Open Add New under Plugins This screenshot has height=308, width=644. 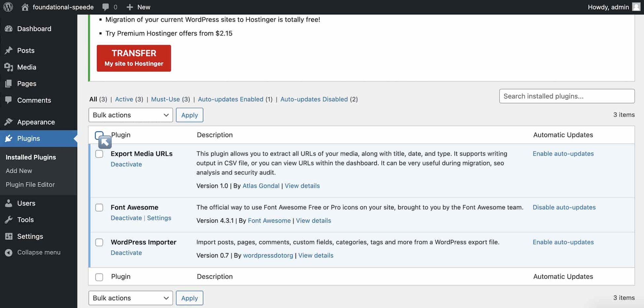point(18,170)
